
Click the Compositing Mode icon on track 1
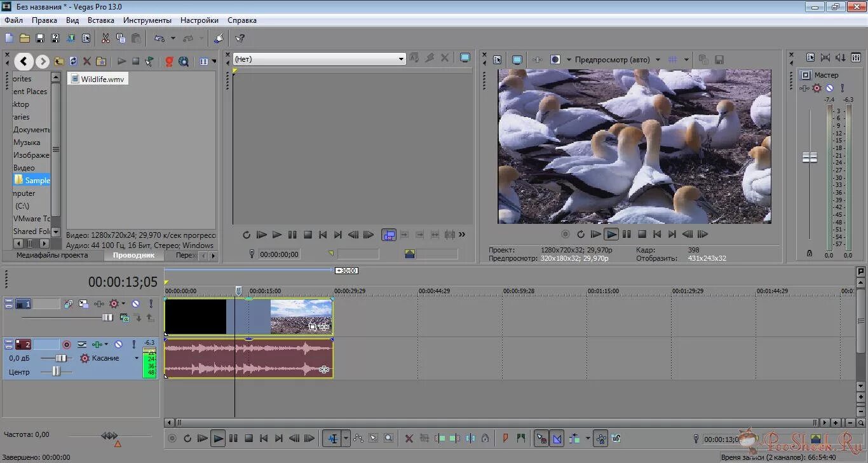[69, 303]
